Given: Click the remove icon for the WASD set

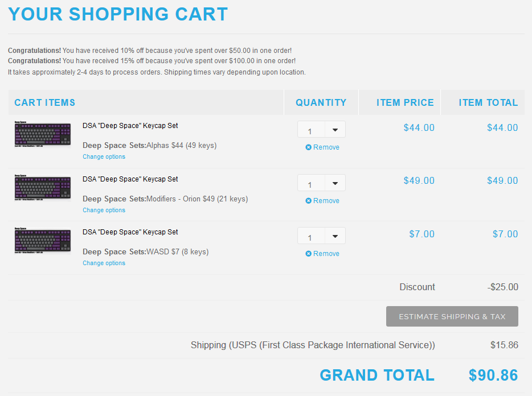Looking at the screenshot, I should pos(309,254).
